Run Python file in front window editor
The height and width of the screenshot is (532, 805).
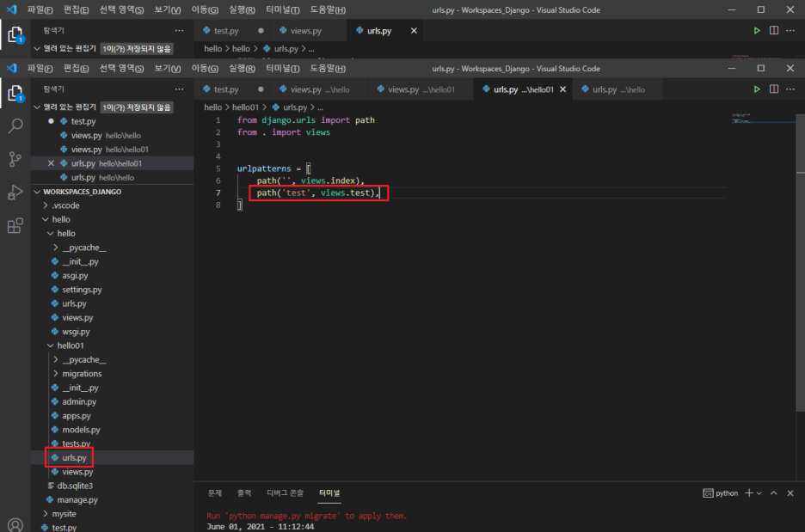pos(757,89)
